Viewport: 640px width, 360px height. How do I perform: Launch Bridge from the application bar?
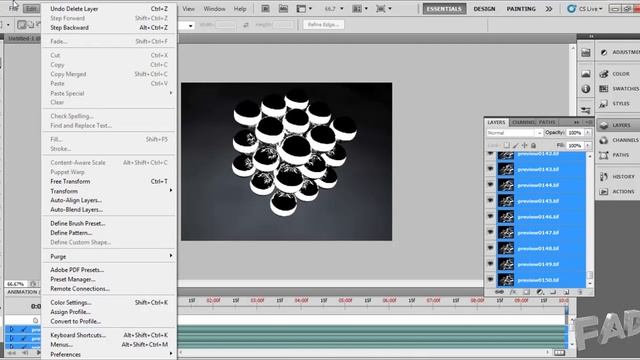point(265,9)
